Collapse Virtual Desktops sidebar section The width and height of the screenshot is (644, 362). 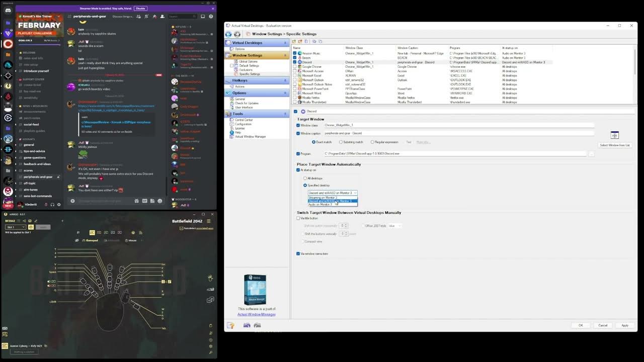[286, 43]
